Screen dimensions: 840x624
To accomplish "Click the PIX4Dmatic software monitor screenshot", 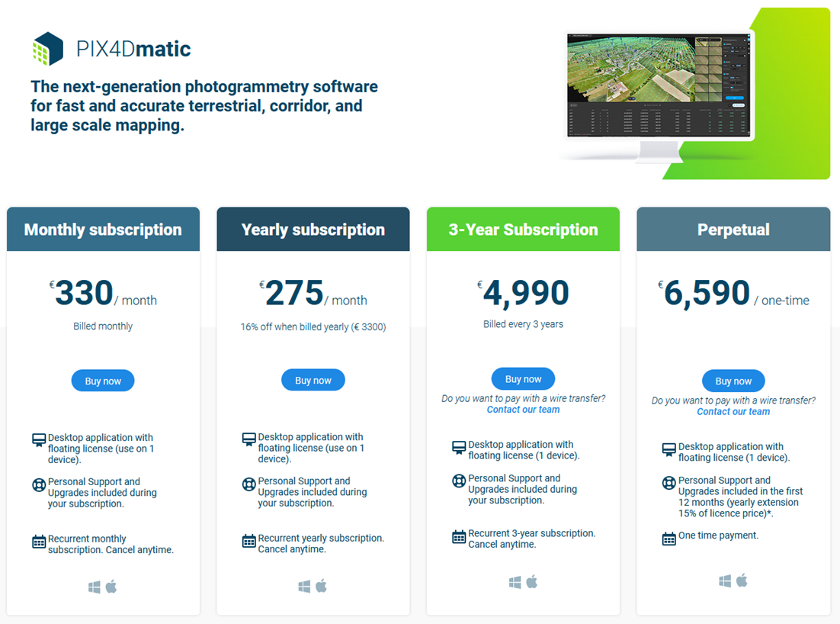I will pos(659,85).
